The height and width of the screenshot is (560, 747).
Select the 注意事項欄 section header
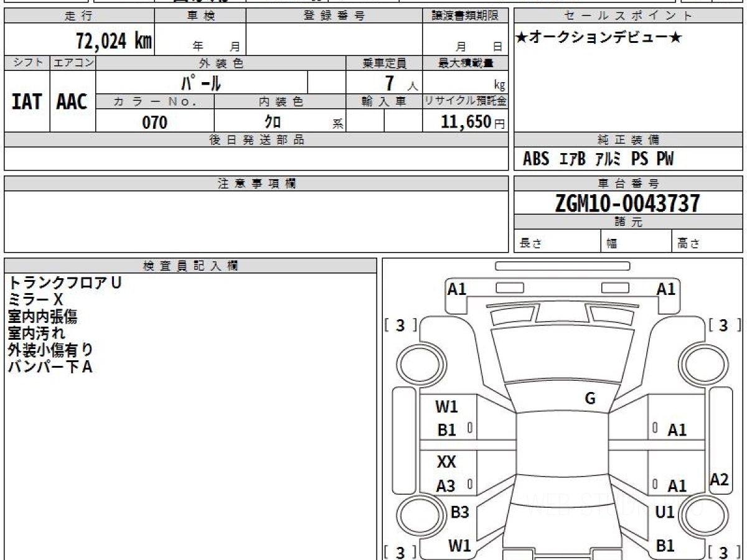pyautogui.click(x=256, y=184)
